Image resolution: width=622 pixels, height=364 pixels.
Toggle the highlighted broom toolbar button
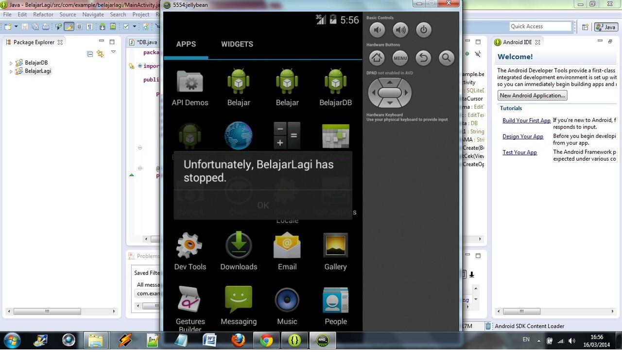coord(69,27)
